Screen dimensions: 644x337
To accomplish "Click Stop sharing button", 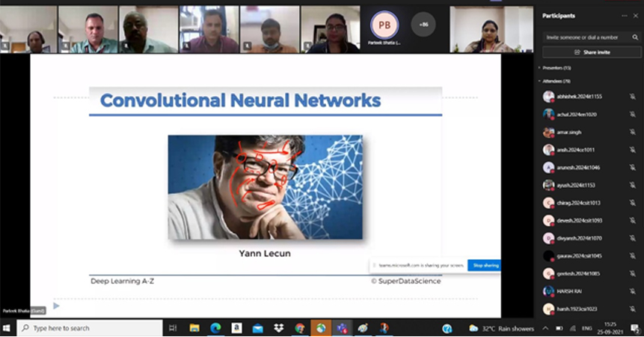I will point(483,265).
